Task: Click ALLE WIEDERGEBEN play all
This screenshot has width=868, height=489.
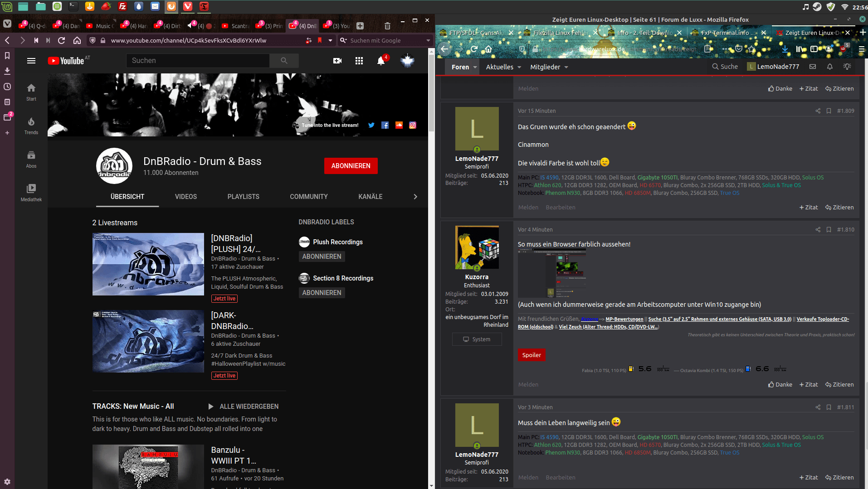Action: 244,407
